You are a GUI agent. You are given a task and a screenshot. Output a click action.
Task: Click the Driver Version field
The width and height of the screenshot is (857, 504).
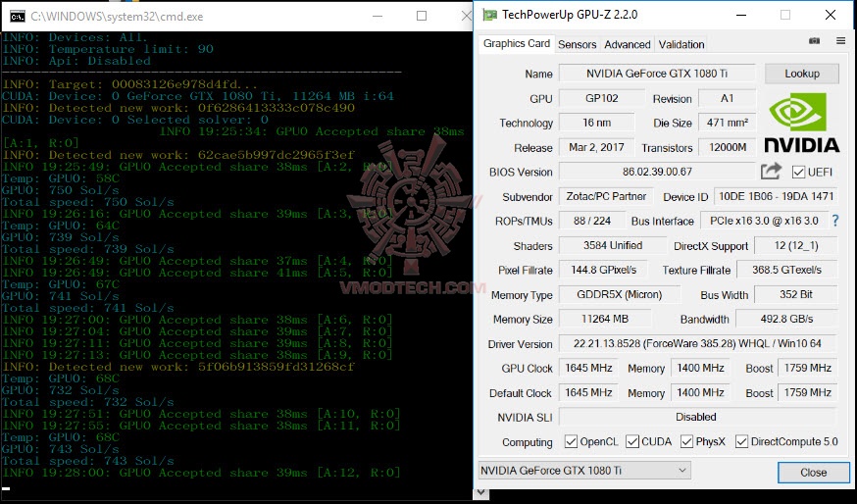coord(697,344)
